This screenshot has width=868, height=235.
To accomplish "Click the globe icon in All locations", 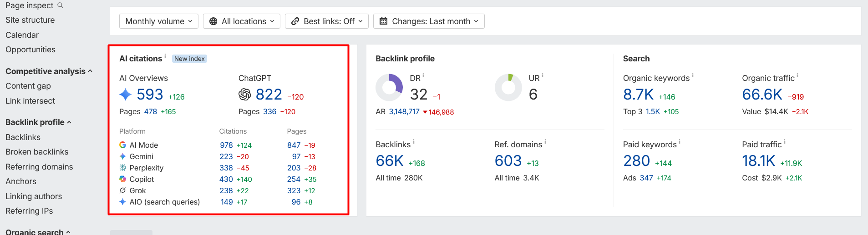I will pyautogui.click(x=213, y=21).
